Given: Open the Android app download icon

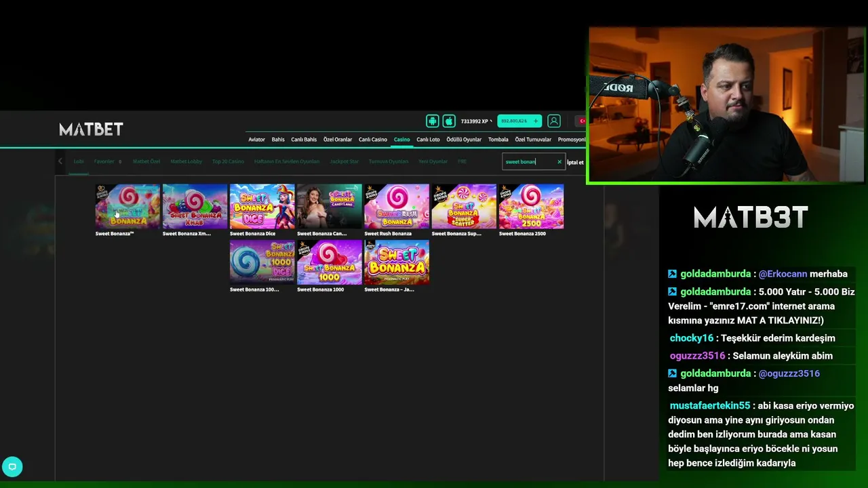Looking at the screenshot, I should click(x=432, y=121).
